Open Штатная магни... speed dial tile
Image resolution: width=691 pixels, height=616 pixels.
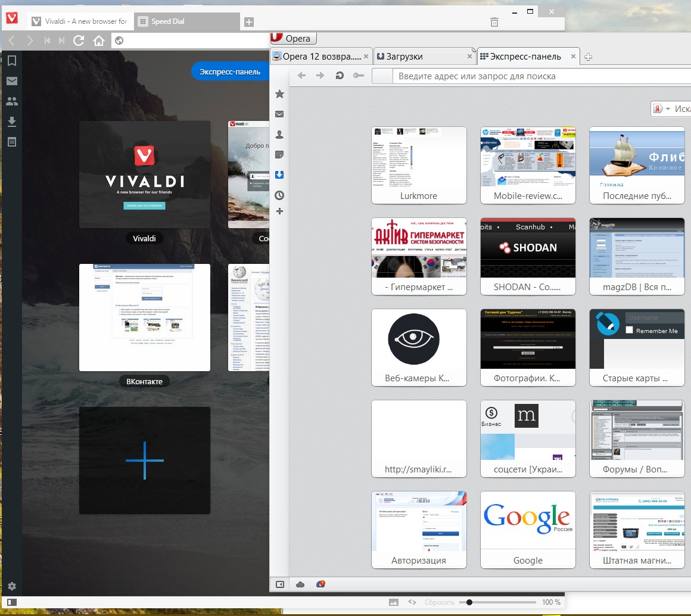pyautogui.click(x=637, y=530)
